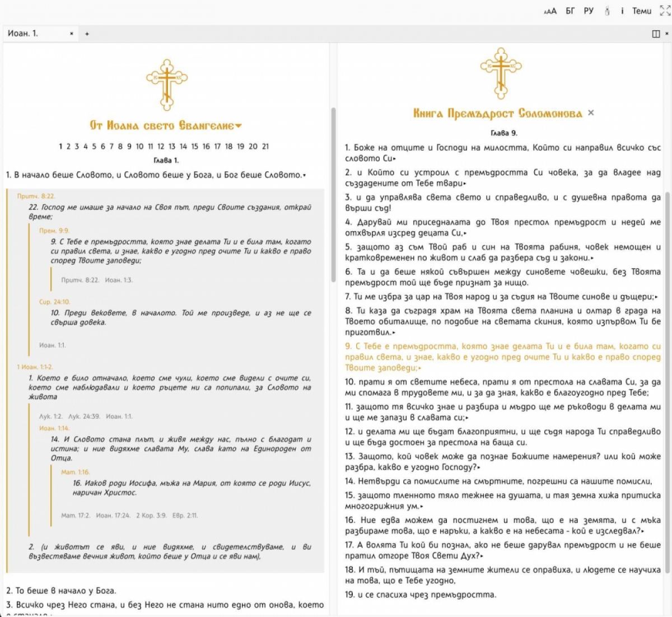Close the Книга Премъдрост Соломонова panel
This screenshot has width=672, height=617.
591,113
